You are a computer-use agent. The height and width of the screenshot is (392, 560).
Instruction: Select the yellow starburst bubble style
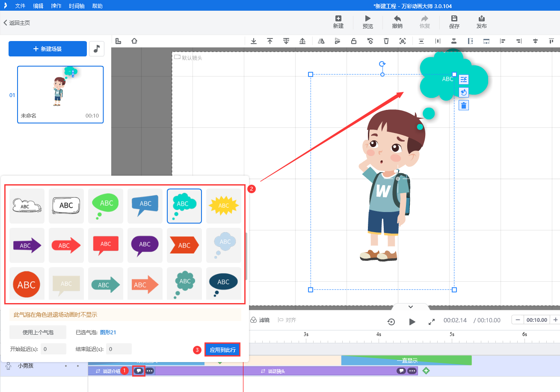click(224, 206)
